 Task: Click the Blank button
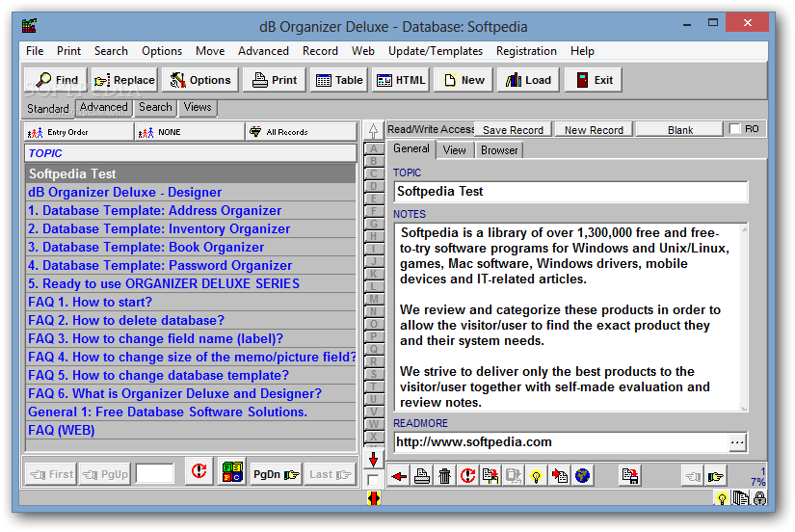680,130
